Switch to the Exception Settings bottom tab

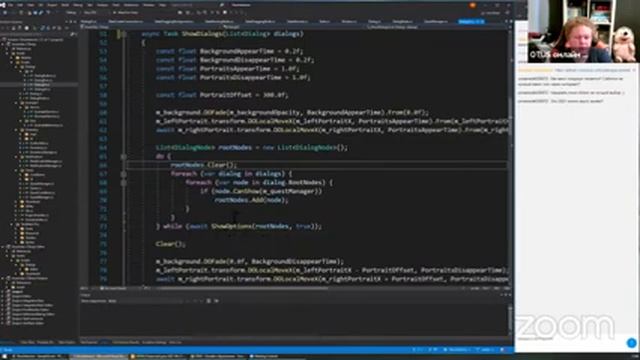(155, 342)
